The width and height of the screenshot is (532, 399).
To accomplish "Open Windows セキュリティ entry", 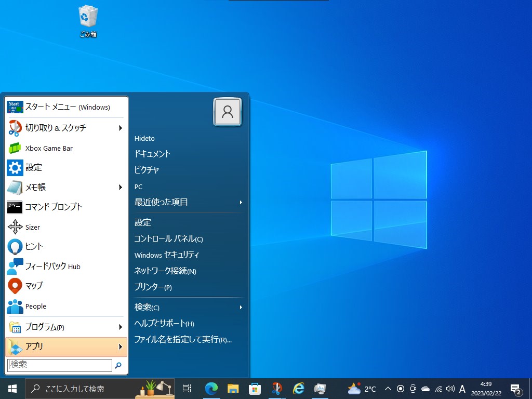I will click(167, 255).
